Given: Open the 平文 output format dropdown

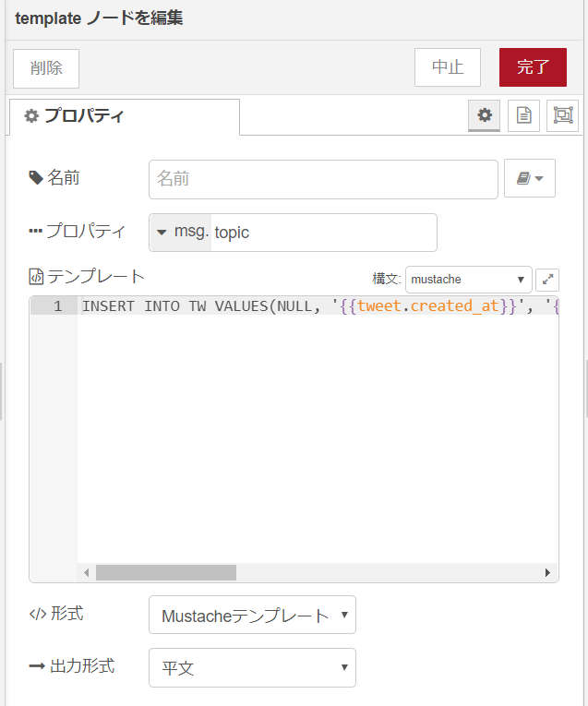Looking at the screenshot, I should (x=252, y=668).
